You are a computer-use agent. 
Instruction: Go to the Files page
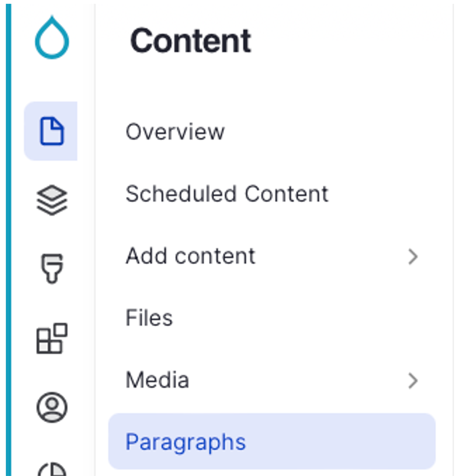tap(149, 318)
